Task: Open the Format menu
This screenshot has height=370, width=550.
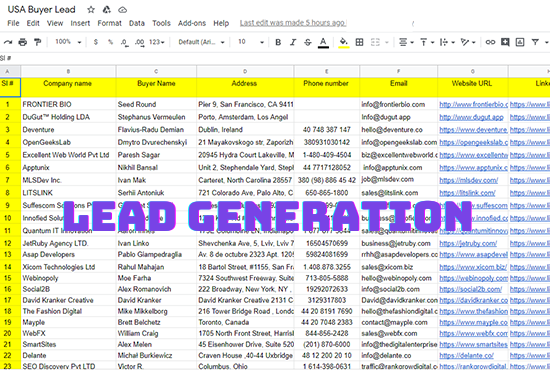Action: [109, 23]
